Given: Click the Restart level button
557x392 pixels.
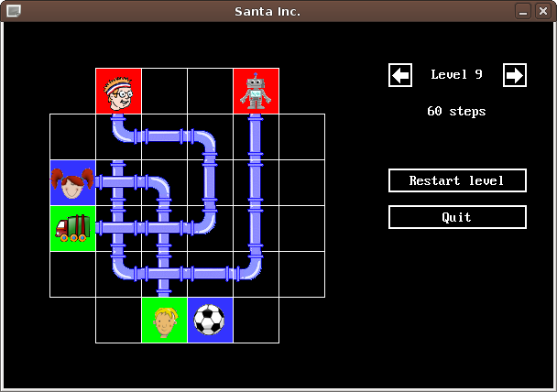Looking at the screenshot, I should click(457, 180).
